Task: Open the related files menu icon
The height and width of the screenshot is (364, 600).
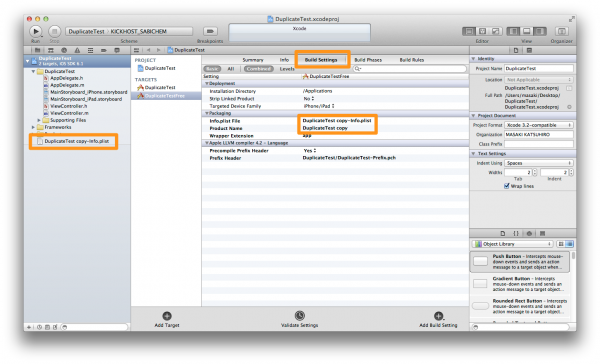Action: coord(136,50)
